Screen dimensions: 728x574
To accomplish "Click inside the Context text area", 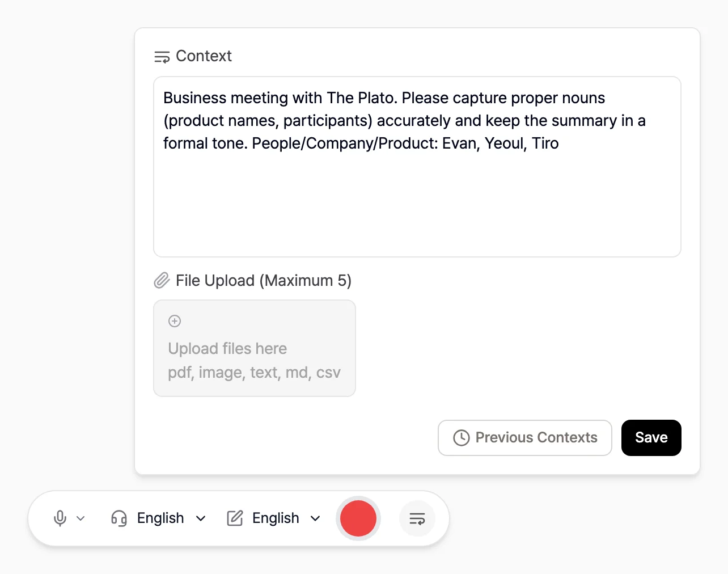I will tap(417, 167).
